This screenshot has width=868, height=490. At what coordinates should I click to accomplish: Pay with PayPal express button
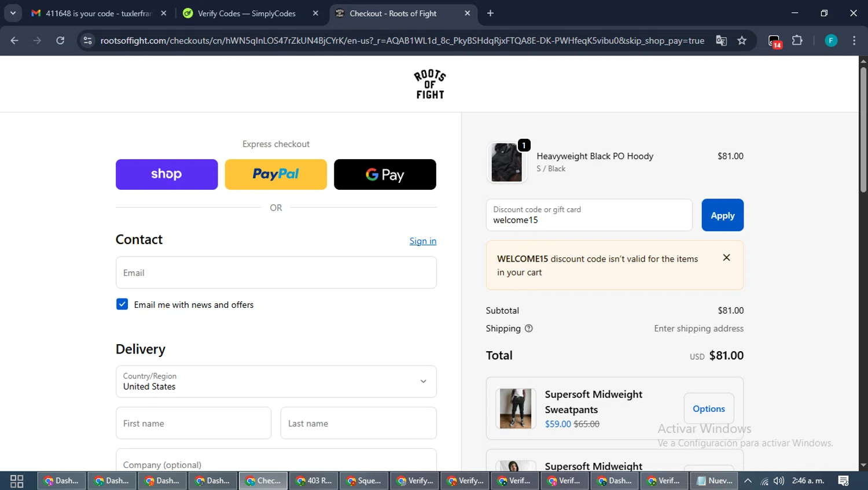coord(275,174)
